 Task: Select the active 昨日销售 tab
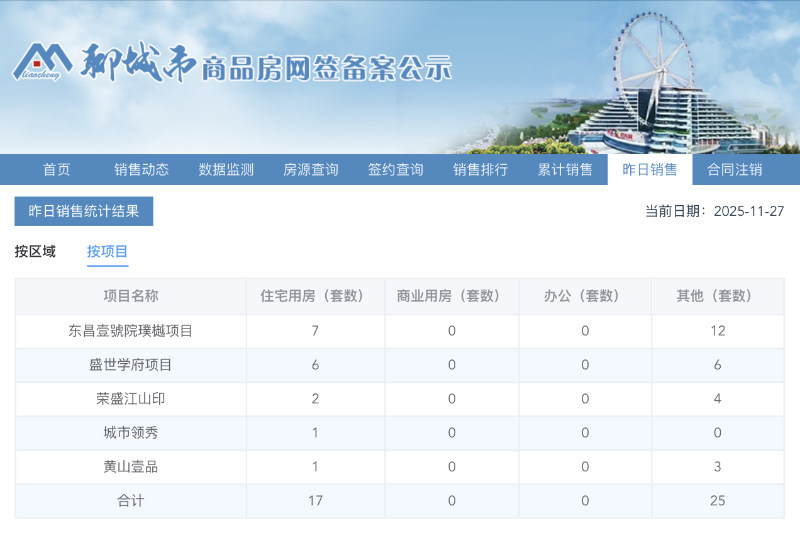click(649, 169)
